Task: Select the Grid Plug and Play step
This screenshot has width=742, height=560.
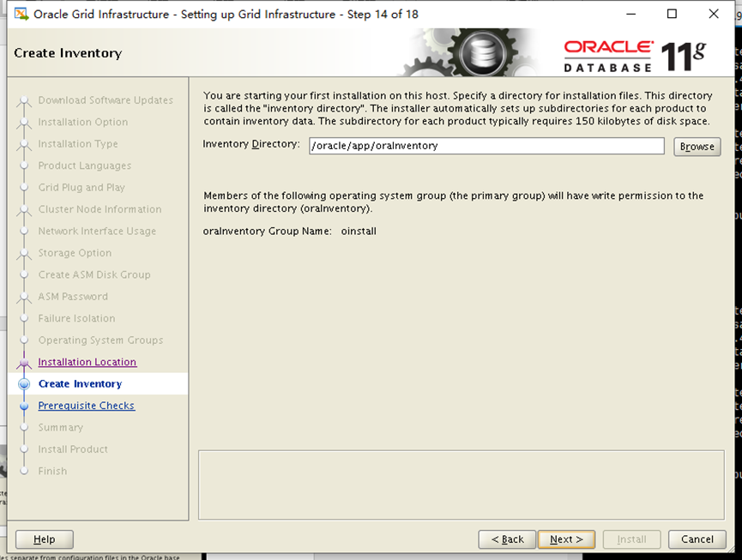Action: tap(81, 187)
